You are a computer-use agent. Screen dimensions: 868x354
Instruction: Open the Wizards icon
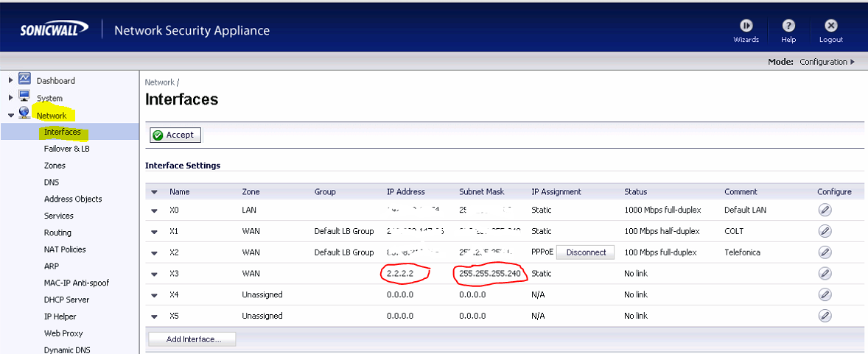pyautogui.click(x=746, y=26)
